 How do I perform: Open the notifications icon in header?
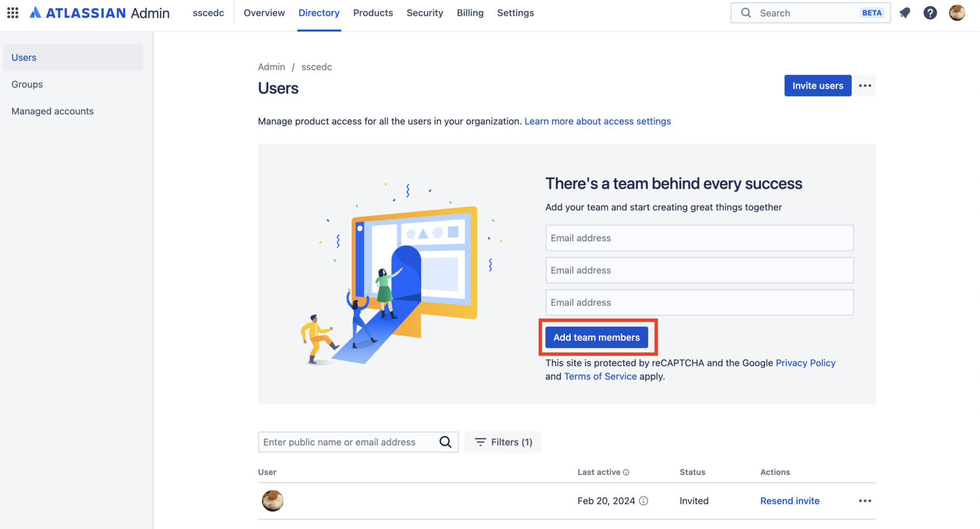pos(905,13)
